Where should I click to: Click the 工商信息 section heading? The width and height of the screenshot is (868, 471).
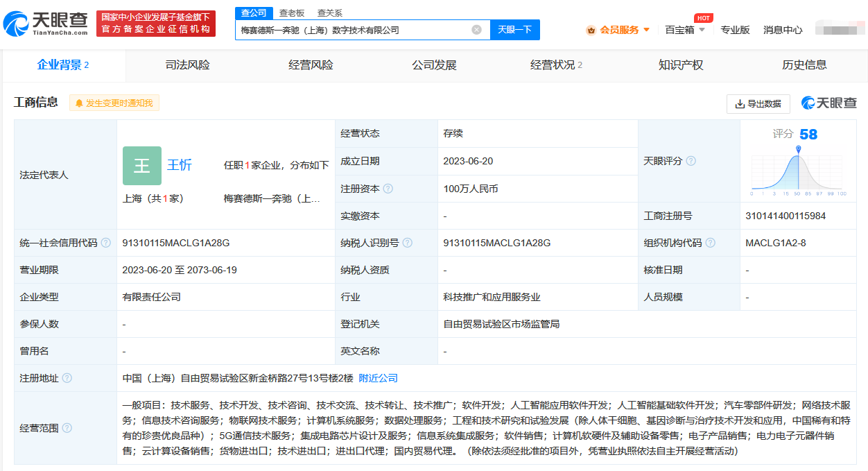click(x=36, y=103)
